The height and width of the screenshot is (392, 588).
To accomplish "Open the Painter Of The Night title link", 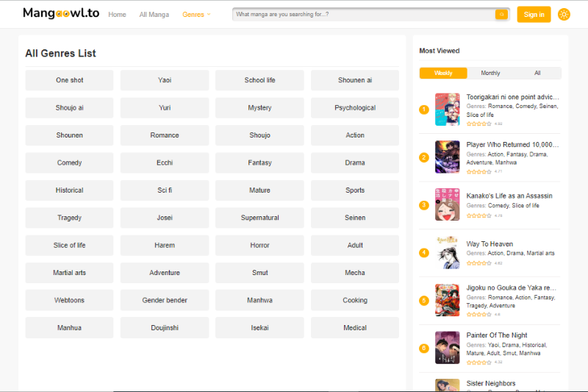I will (x=497, y=335).
